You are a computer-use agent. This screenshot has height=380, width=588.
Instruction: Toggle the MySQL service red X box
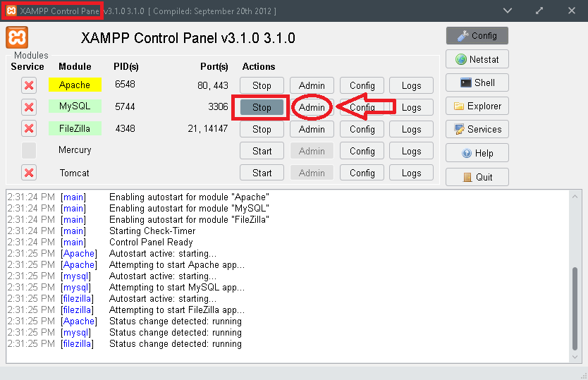point(29,107)
